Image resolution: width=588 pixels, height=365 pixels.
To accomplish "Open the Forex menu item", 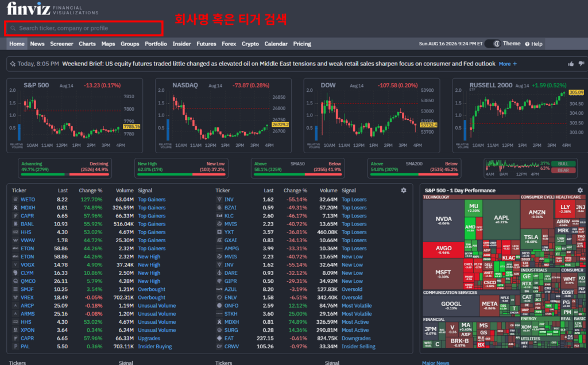I will pyautogui.click(x=229, y=44).
